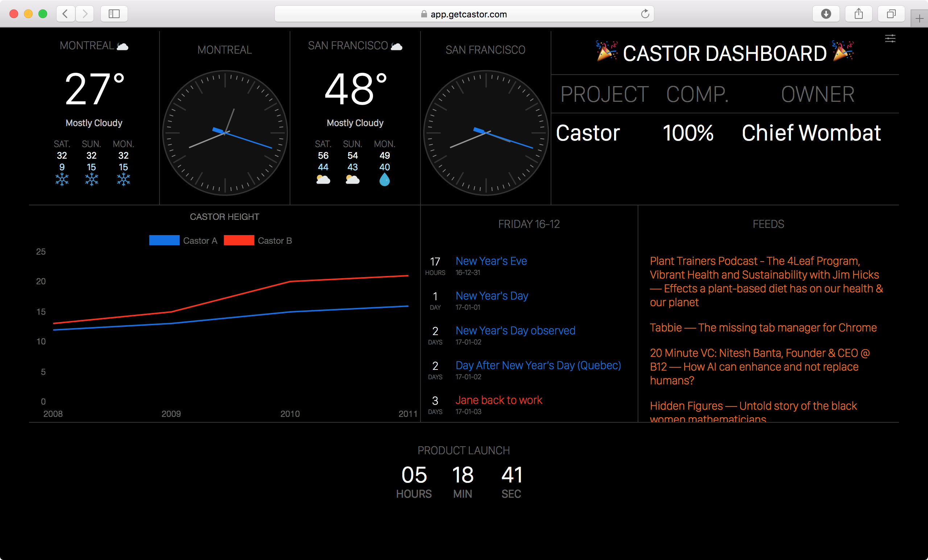Click the PROJECT column header
928x560 pixels.
click(604, 94)
